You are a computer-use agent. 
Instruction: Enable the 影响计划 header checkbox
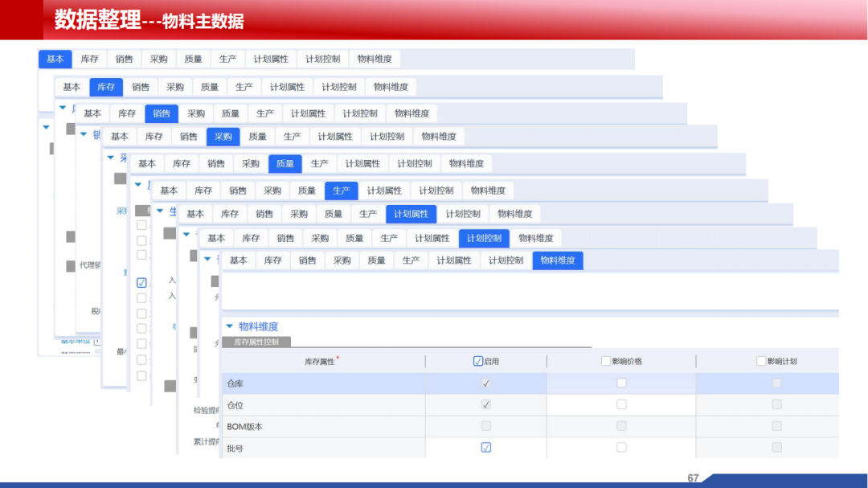pos(761,362)
